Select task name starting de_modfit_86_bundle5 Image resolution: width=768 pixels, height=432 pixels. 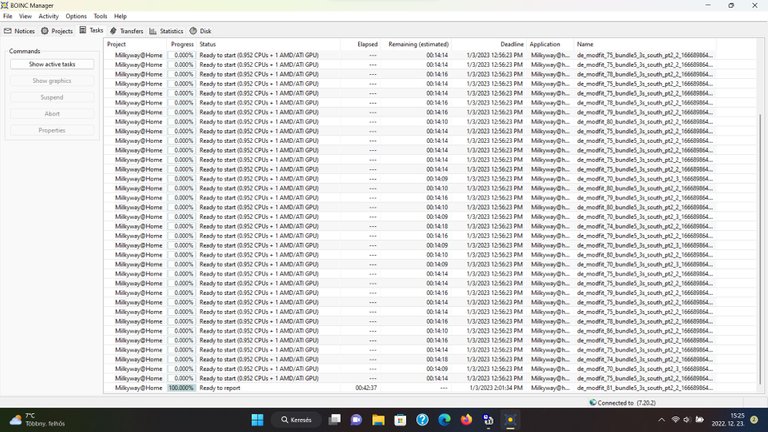(645, 331)
